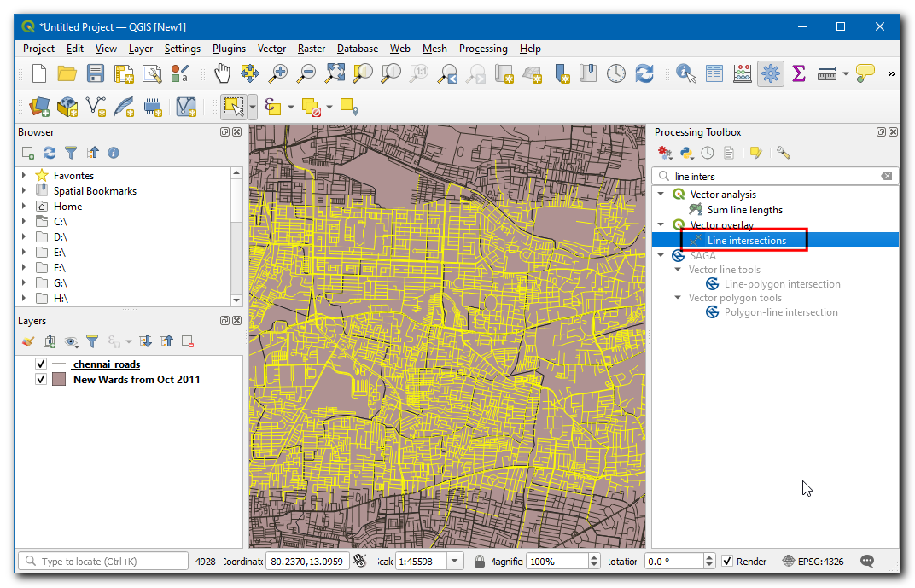Screen dimensions: 915x588
Task: Open the scale dropdown in status bar
Action: point(455,562)
